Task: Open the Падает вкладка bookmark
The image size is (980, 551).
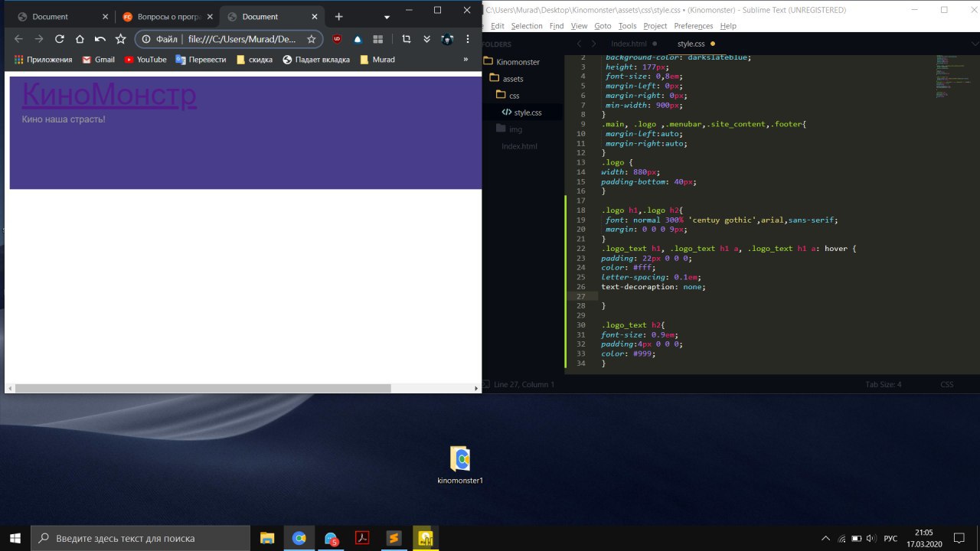Action: click(x=316, y=60)
